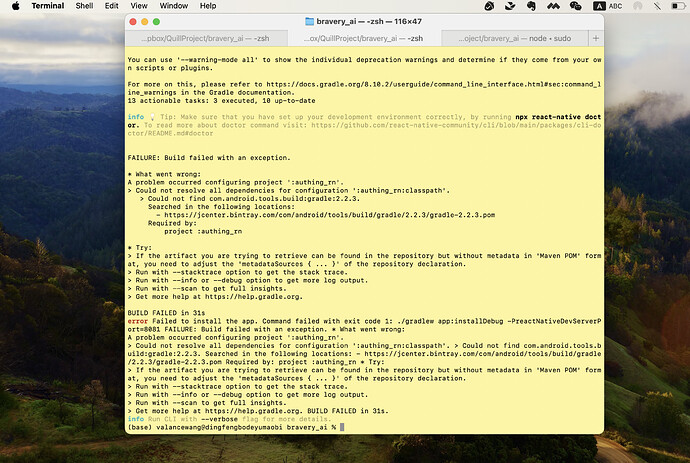Screen dimensions: 690x463
Task: Add a new terminal tab with plus button
Action: point(596,38)
